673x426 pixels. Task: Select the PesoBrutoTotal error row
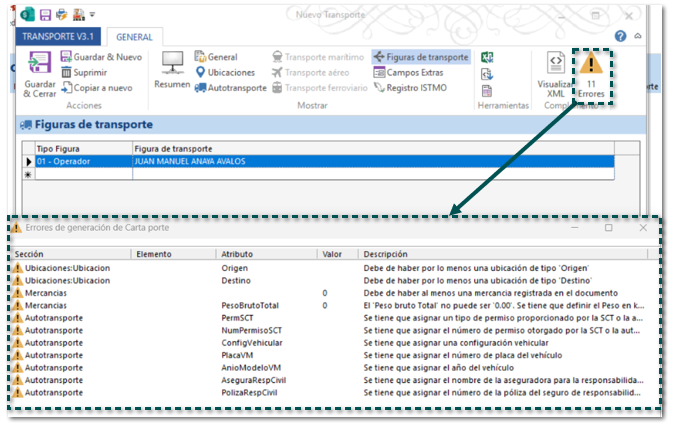(x=250, y=305)
